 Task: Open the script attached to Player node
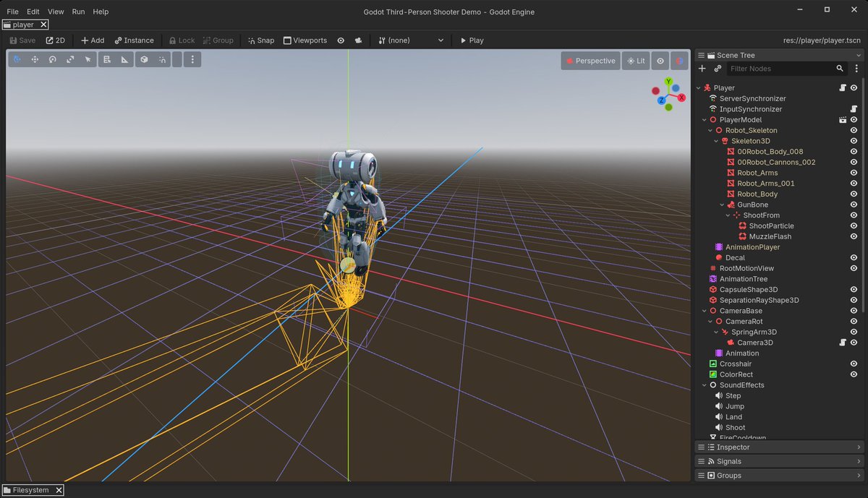843,87
